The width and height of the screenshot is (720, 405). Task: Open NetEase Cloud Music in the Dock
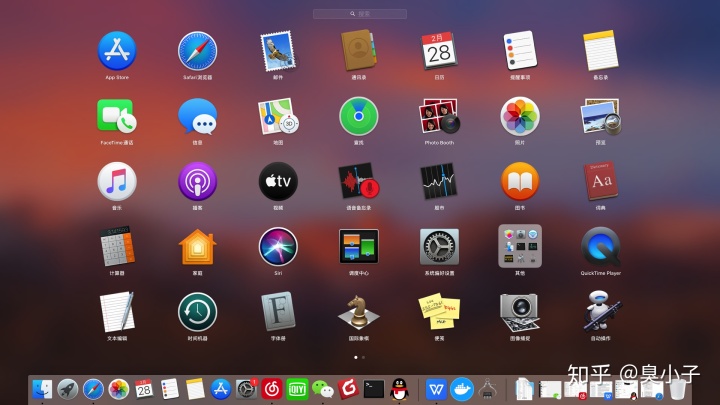point(272,389)
